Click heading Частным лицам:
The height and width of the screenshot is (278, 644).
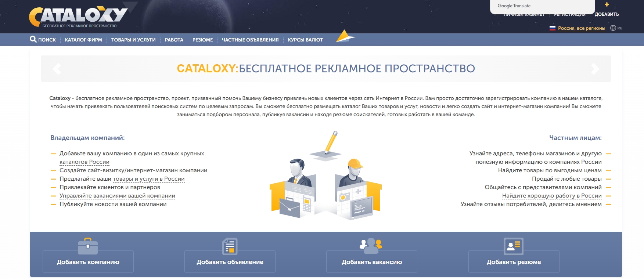click(x=575, y=138)
